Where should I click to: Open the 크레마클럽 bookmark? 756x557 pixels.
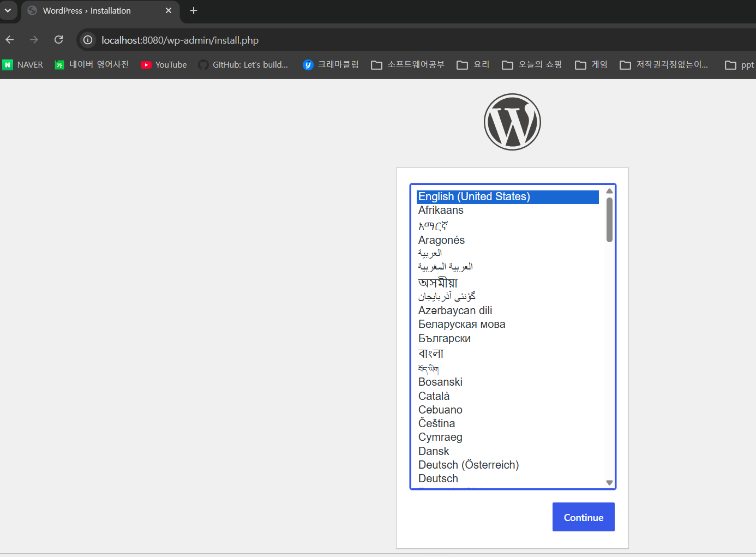(x=331, y=65)
